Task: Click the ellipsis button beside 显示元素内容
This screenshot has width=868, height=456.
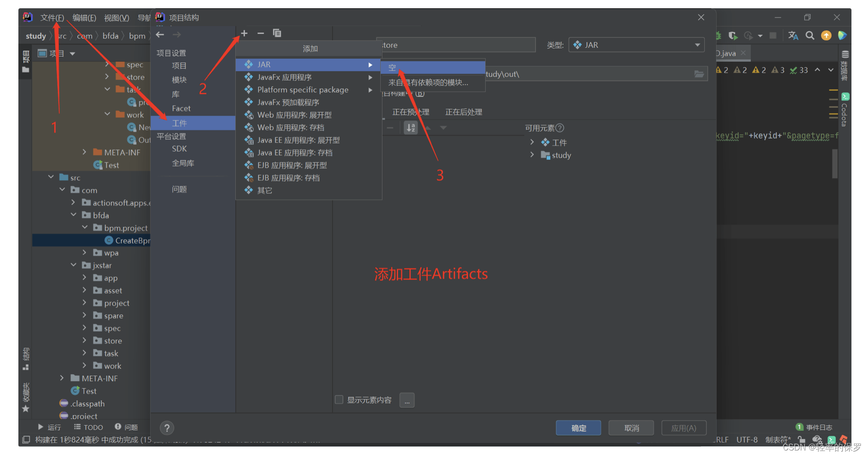Action: point(407,400)
